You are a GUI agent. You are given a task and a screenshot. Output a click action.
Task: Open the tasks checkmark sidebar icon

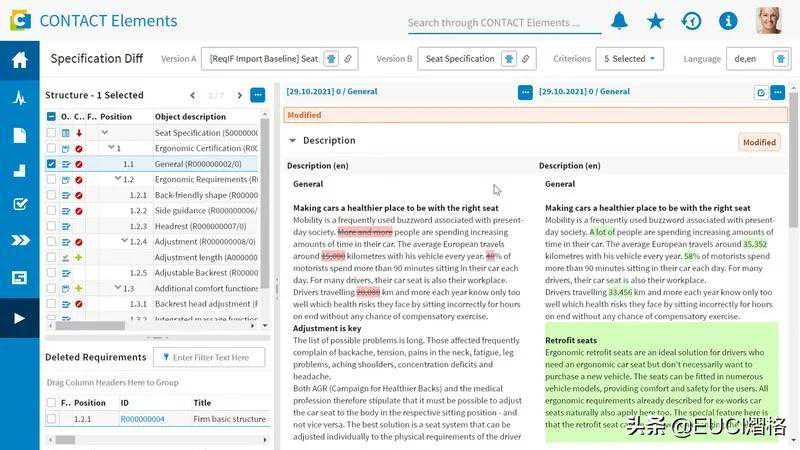[x=19, y=204]
